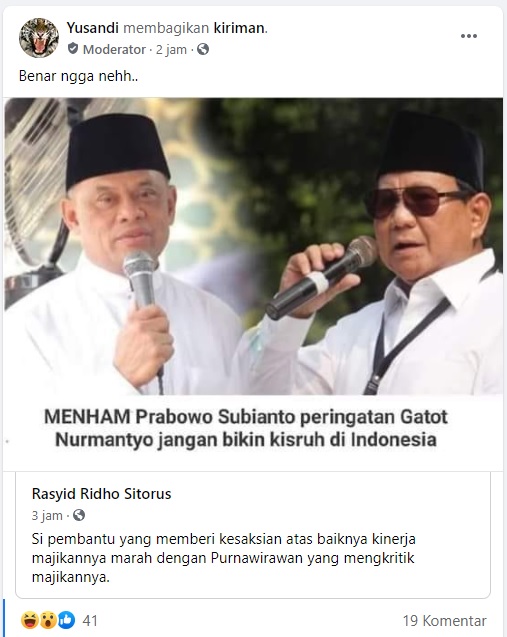Click the quoted text about Si pembantu
The width and height of the screenshot is (507, 637).
click(x=223, y=558)
